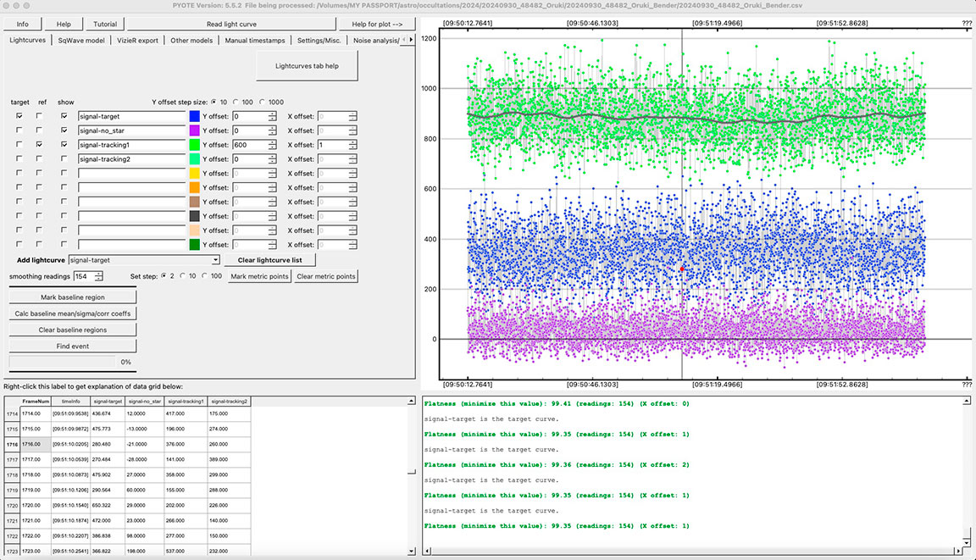Choose set step value 100
The image size is (976, 560).
204,276
